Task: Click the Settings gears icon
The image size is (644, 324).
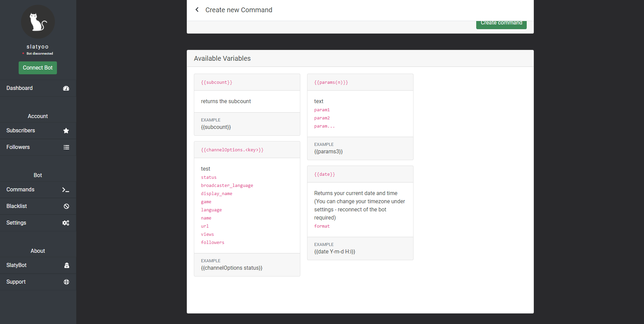Action: pos(66,223)
